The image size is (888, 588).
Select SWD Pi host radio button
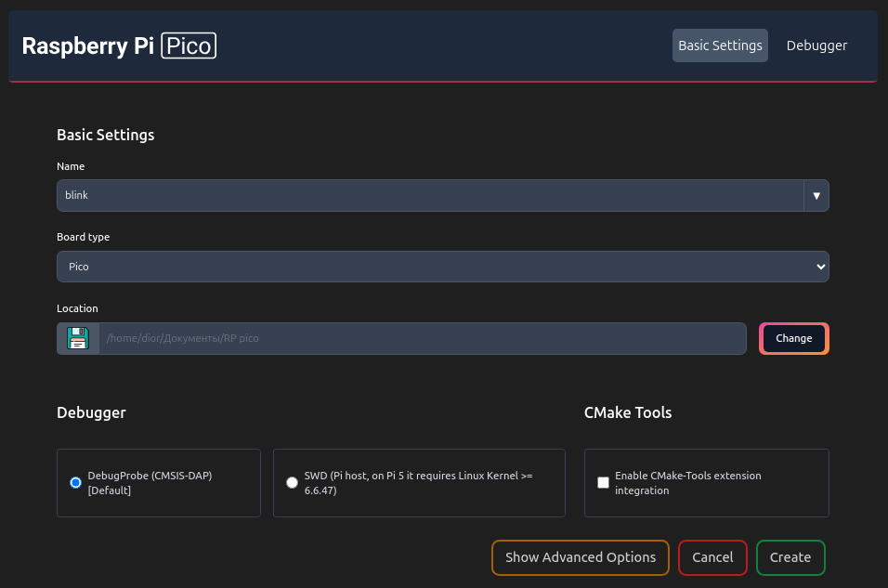pos(292,483)
